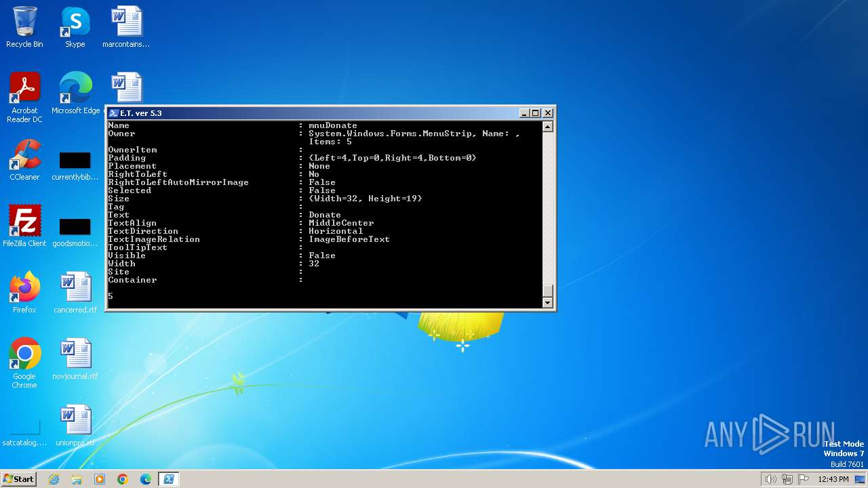Click the Text value 'Donate'

click(x=325, y=215)
